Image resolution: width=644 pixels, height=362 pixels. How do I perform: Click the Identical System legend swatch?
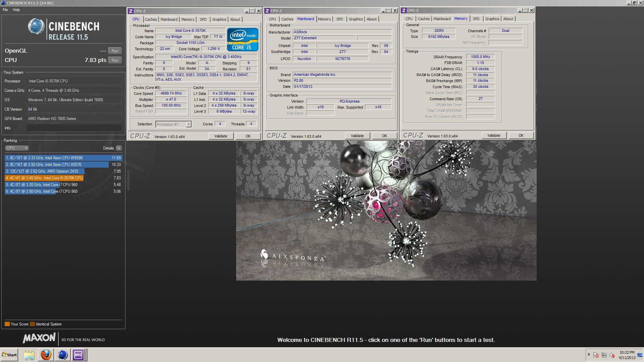[x=32, y=324]
